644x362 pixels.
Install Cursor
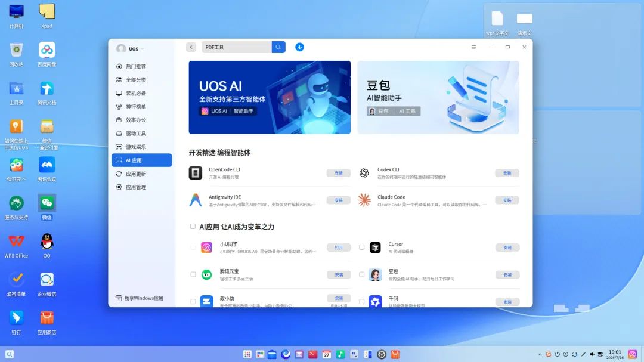[x=507, y=247]
